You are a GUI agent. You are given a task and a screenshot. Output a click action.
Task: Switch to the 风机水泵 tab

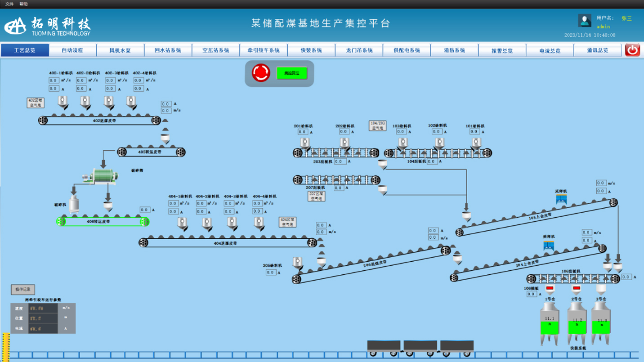coord(120,50)
